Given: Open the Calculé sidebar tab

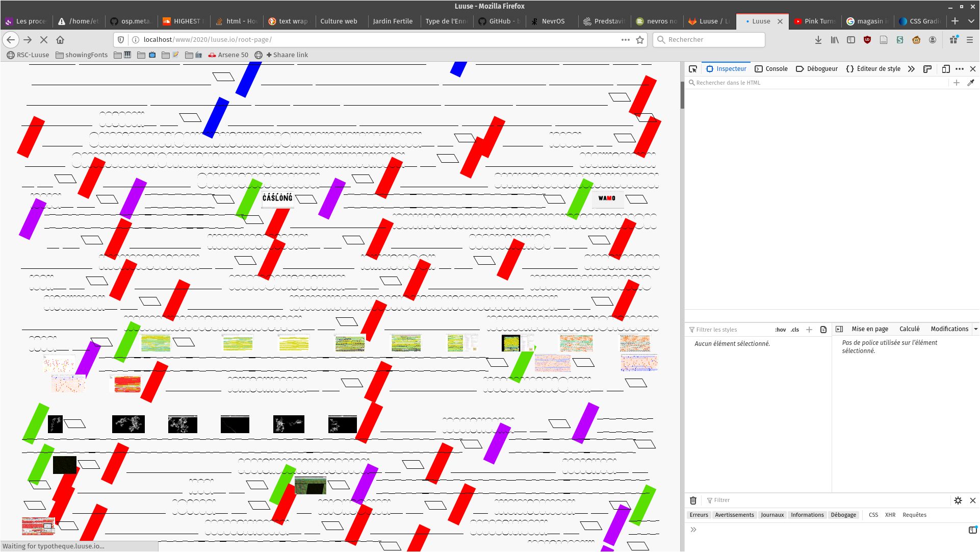Looking at the screenshot, I should pos(909,329).
